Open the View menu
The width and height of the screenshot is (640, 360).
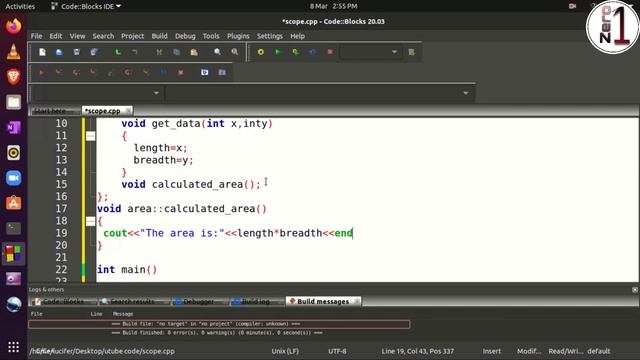coord(77,36)
